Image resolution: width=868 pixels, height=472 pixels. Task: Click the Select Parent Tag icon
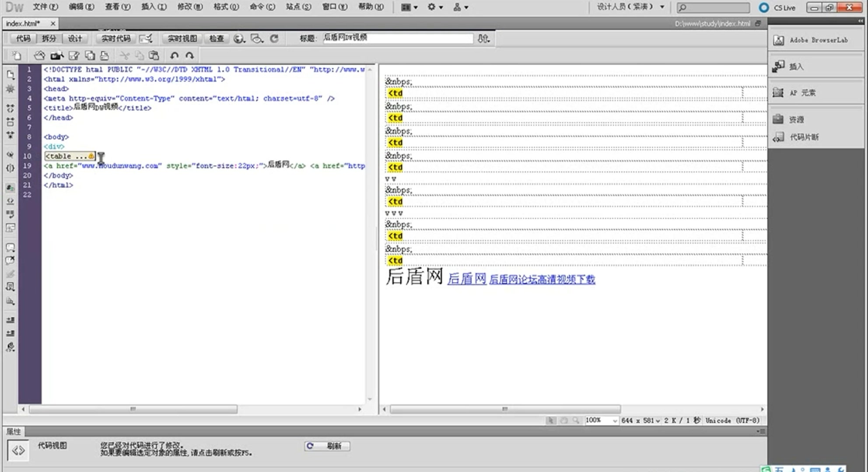(x=10, y=155)
